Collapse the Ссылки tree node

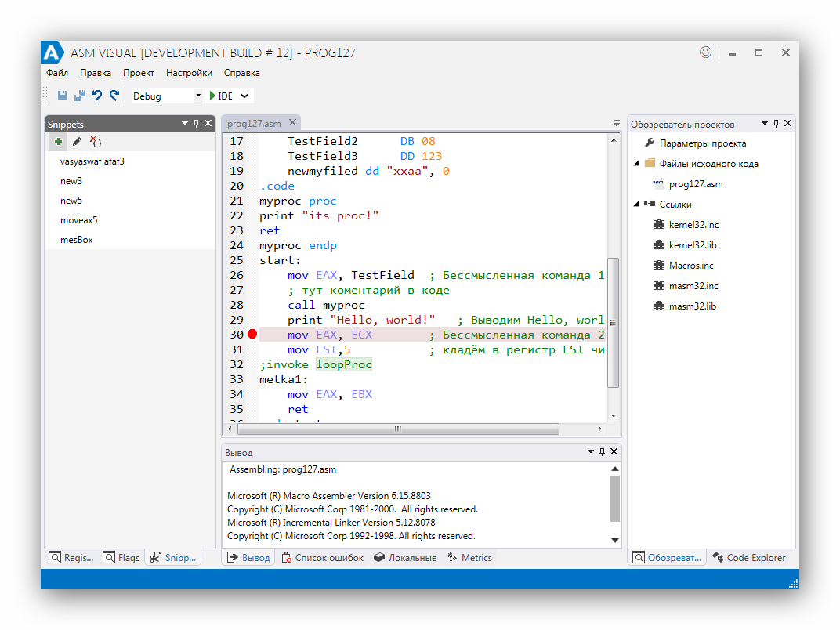click(x=636, y=205)
